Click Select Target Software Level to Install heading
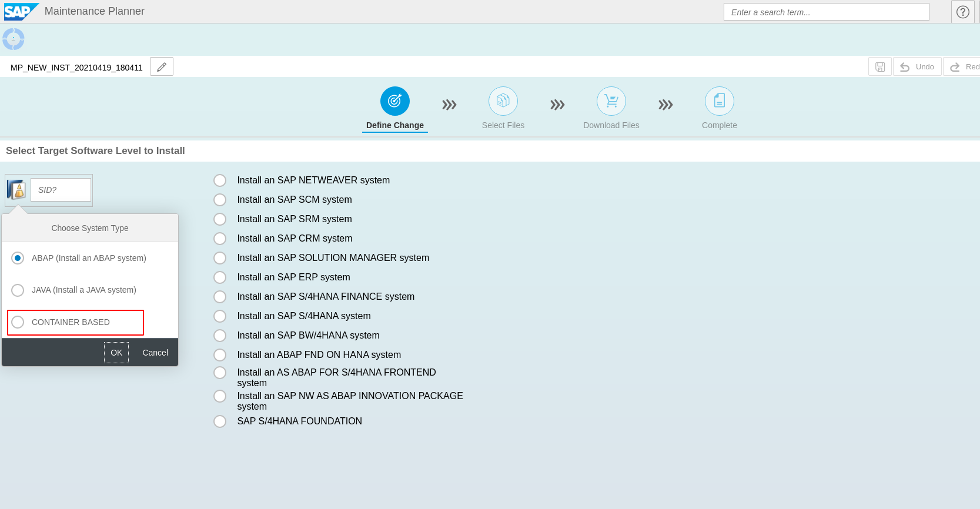980x509 pixels. 95,150
